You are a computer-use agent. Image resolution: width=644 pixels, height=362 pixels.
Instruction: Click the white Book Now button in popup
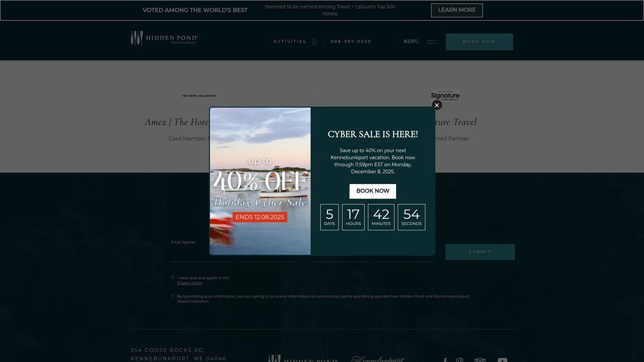pyautogui.click(x=372, y=191)
